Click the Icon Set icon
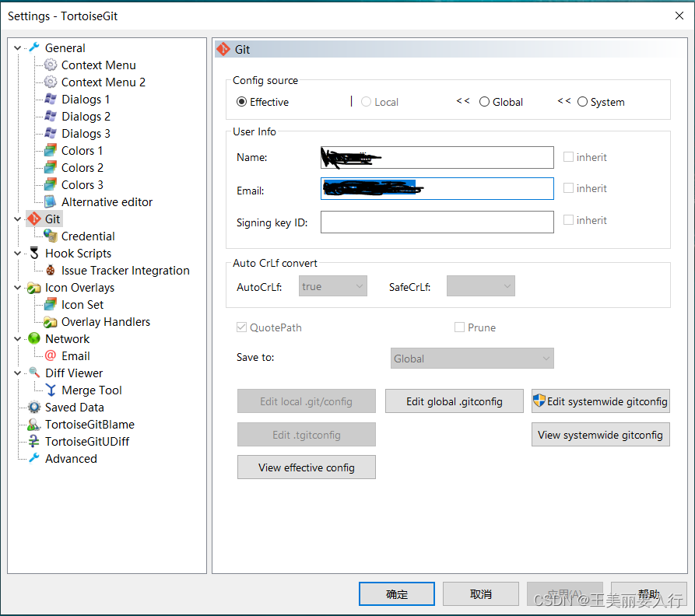The height and width of the screenshot is (616, 695). [51, 304]
